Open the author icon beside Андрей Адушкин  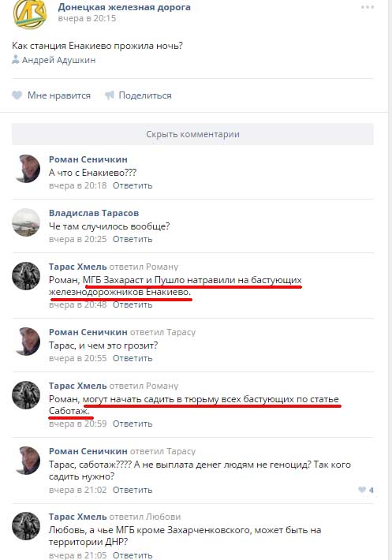coord(15,60)
